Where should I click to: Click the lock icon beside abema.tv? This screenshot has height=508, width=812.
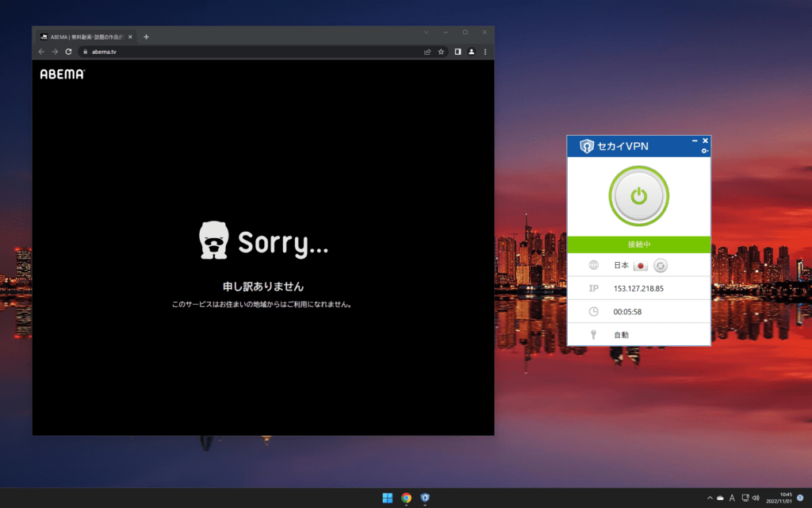point(86,52)
